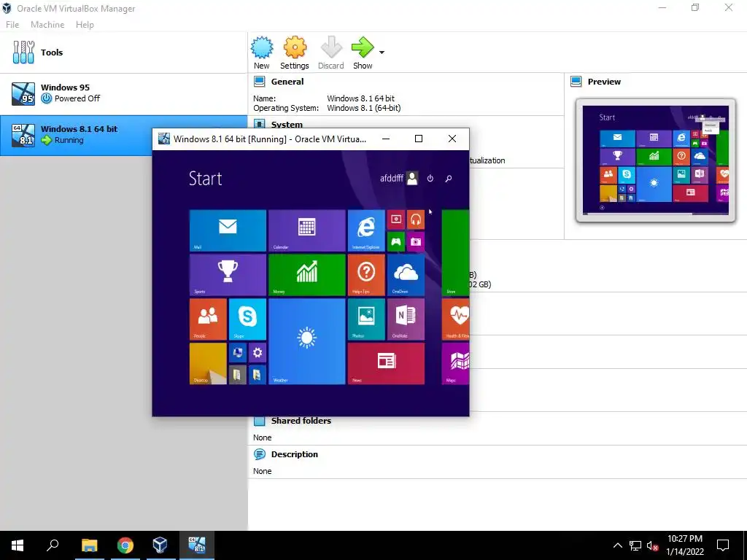Click the power icon on Start screen

point(430,178)
